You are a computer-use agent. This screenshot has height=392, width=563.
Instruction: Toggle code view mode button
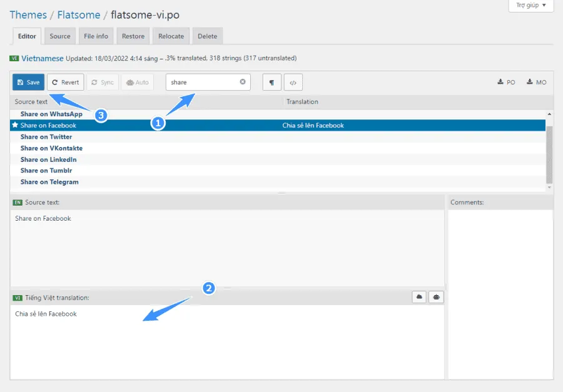293,83
